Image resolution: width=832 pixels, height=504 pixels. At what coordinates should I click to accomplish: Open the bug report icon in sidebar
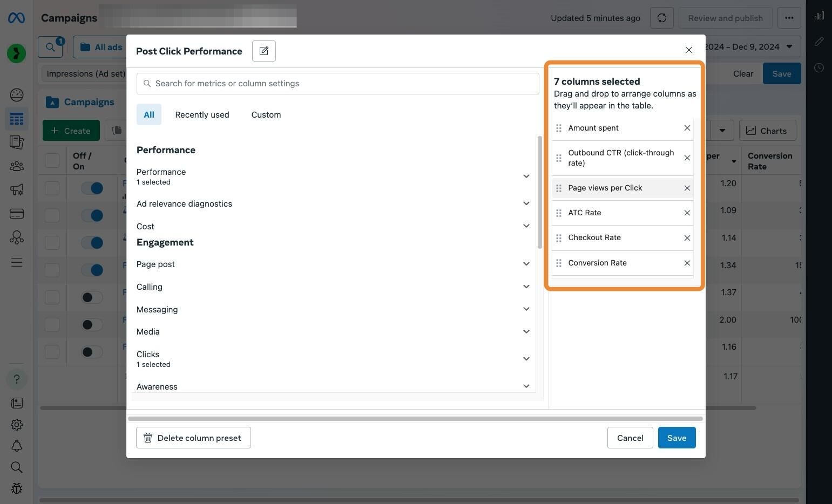pyautogui.click(x=17, y=488)
